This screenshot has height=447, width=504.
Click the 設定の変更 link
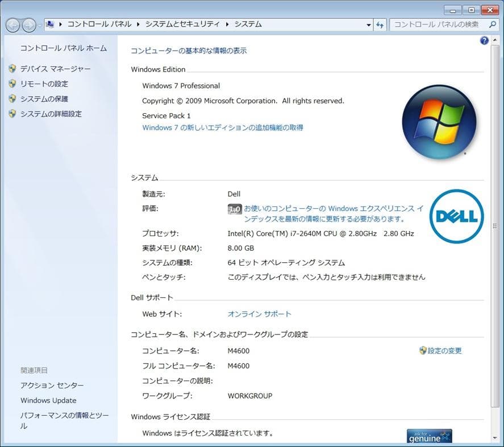[444, 351]
